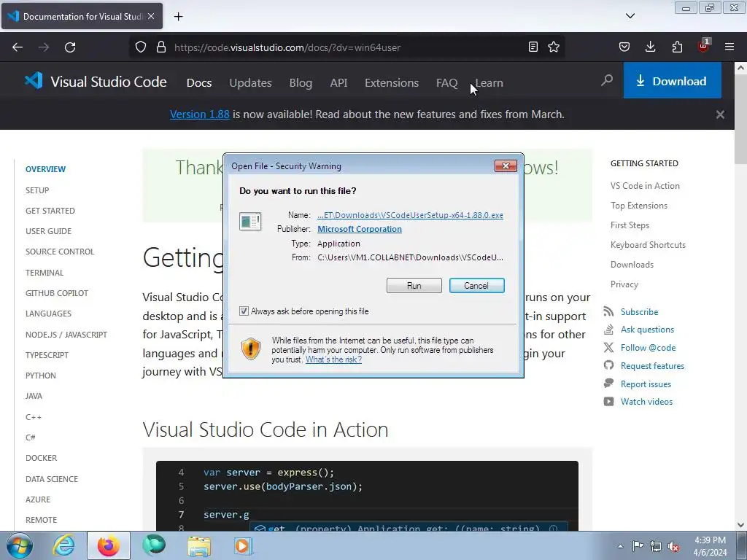This screenshot has width=747, height=560.
Task: List all tabs dropdown chevron
Action: 630,16
